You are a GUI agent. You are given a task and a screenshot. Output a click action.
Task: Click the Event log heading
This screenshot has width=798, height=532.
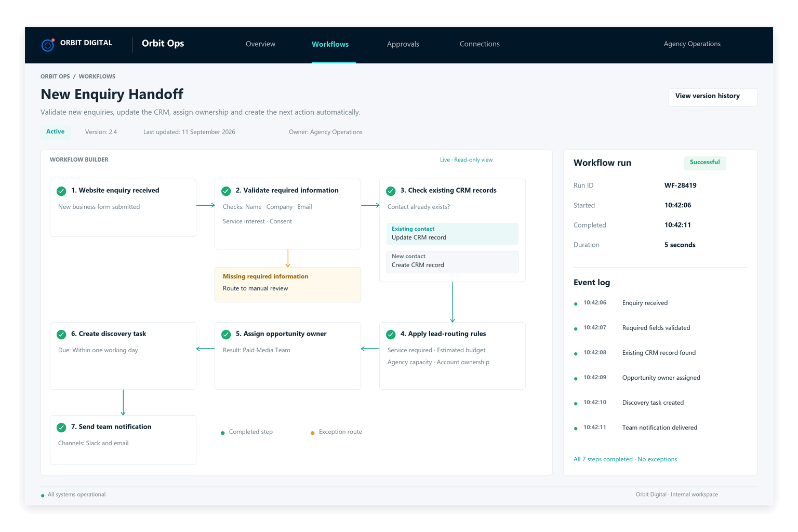[592, 283]
